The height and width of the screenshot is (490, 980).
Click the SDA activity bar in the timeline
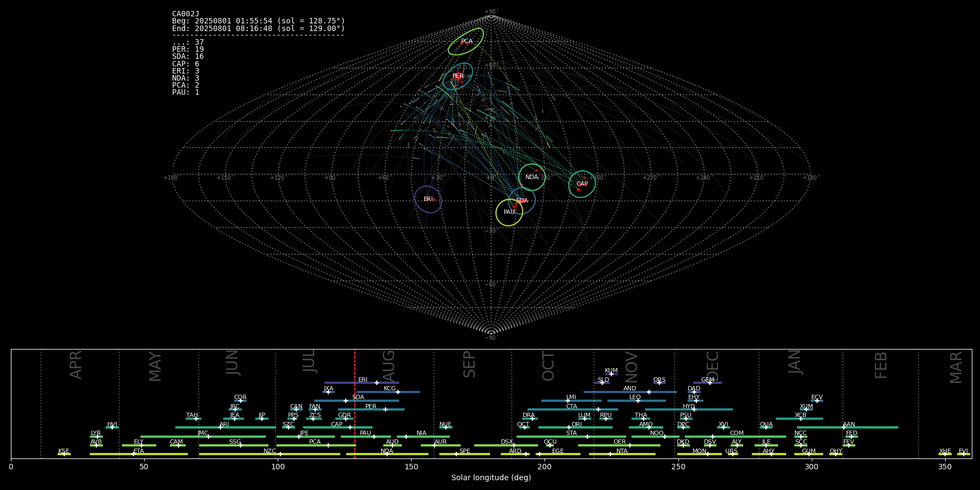(x=356, y=401)
